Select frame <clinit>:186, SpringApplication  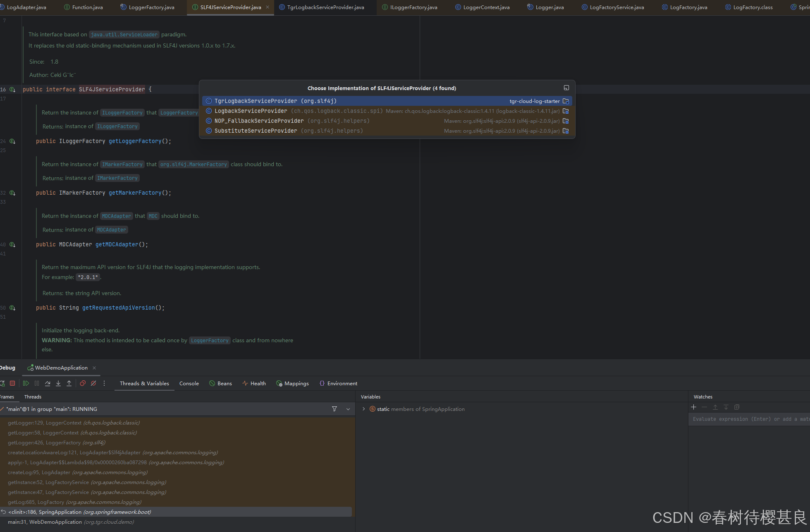tap(176, 512)
